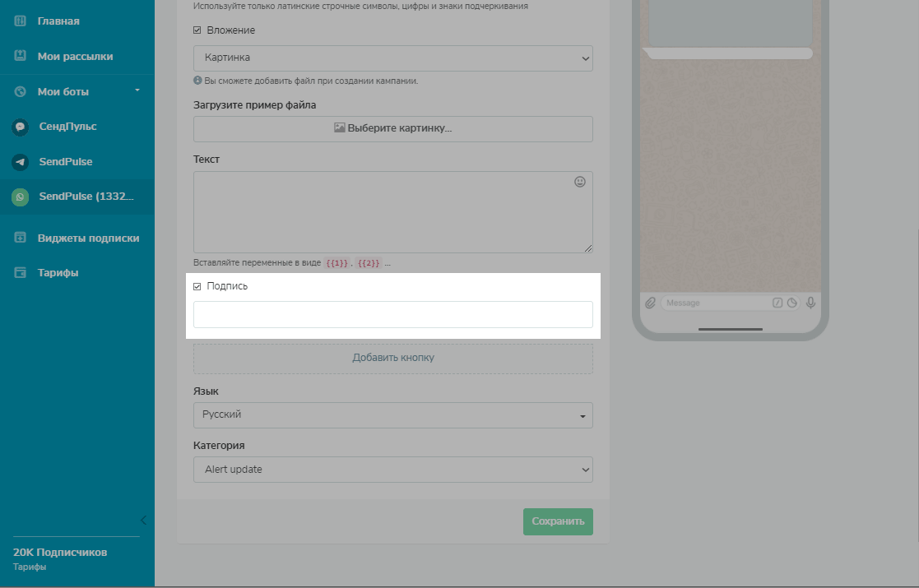Click the microphone icon in phone preview
Image resolution: width=919 pixels, height=588 pixels.
point(810,303)
